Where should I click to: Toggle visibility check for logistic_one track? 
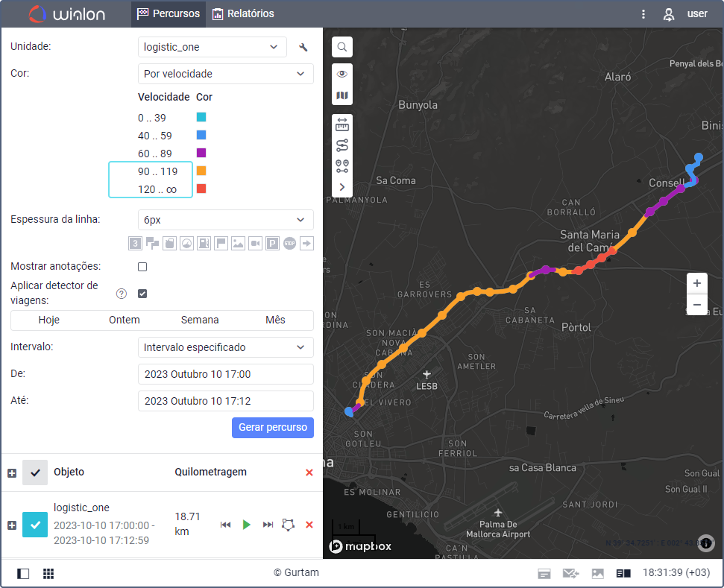click(x=35, y=525)
